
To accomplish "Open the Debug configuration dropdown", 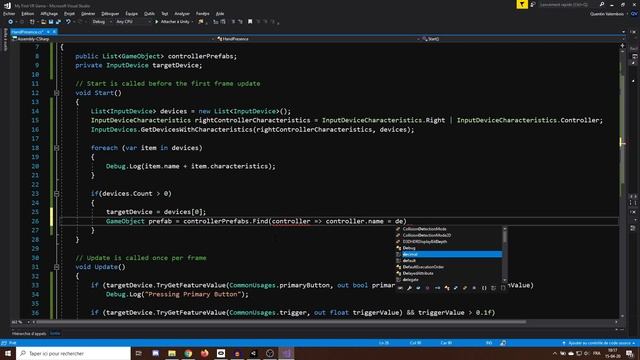I will click(102, 22).
